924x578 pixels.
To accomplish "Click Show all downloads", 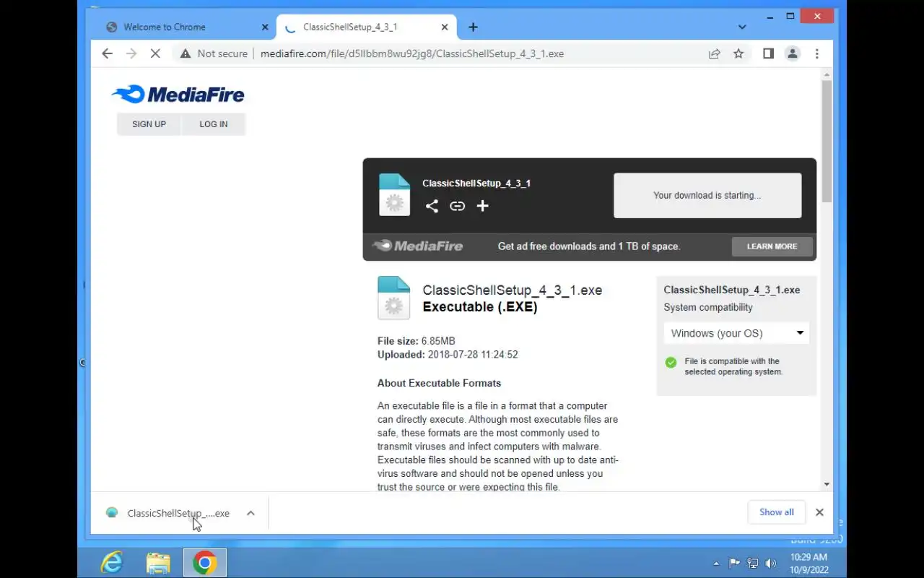I will tap(777, 512).
